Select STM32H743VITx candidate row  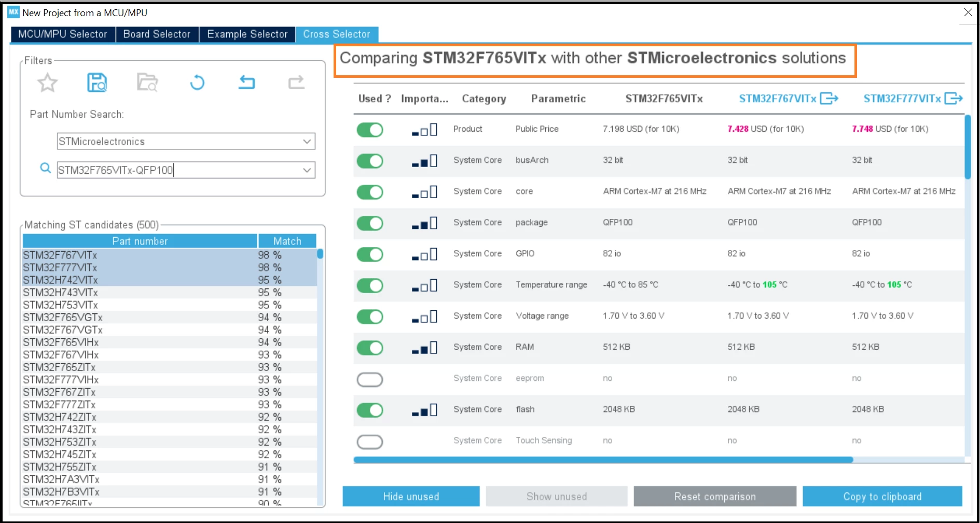tap(170, 292)
